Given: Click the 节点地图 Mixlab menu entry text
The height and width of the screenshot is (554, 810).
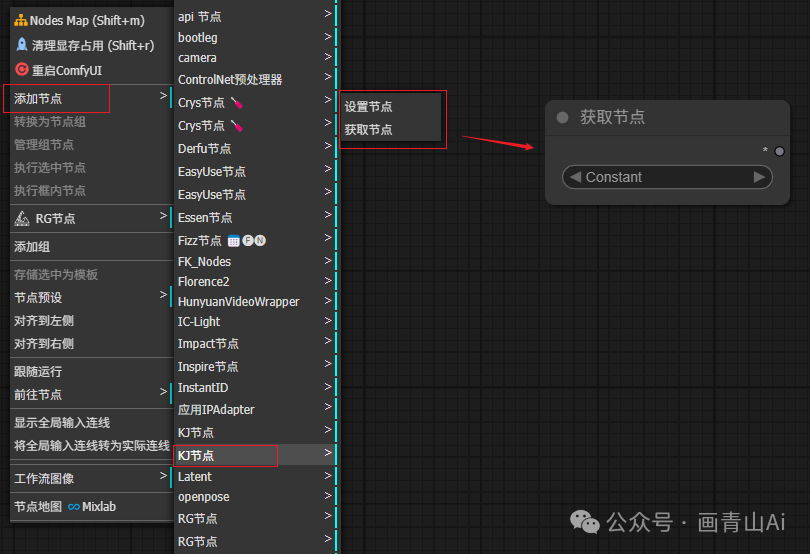Looking at the screenshot, I should tap(65, 506).
